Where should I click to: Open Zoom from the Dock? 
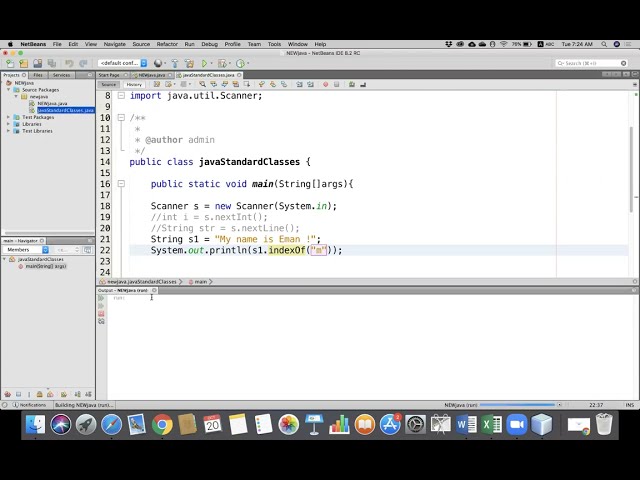[517, 424]
